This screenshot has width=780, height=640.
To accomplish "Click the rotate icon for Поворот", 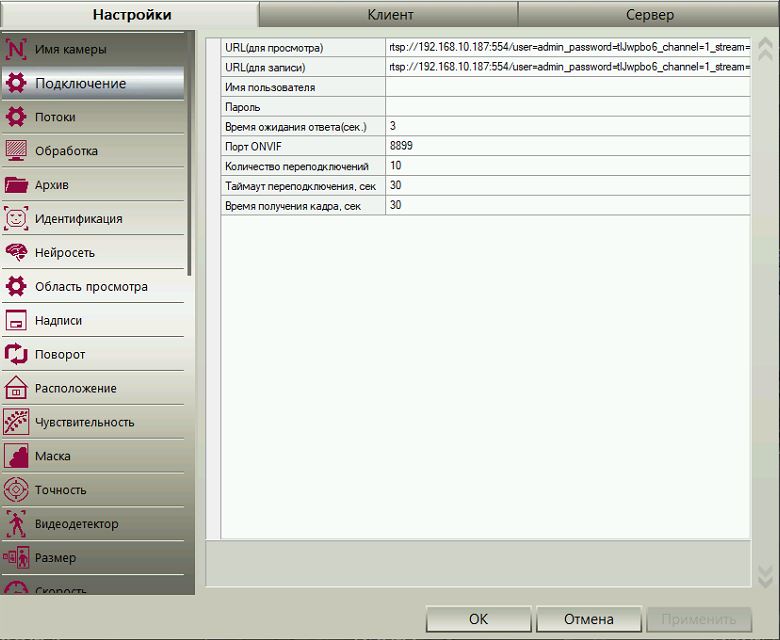I will coord(16,354).
